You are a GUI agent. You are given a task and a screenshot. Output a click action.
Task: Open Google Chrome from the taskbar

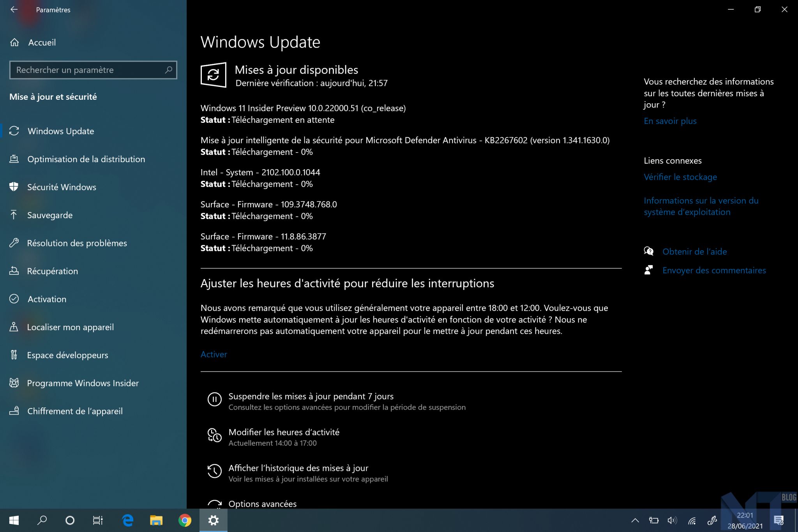tap(185, 520)
